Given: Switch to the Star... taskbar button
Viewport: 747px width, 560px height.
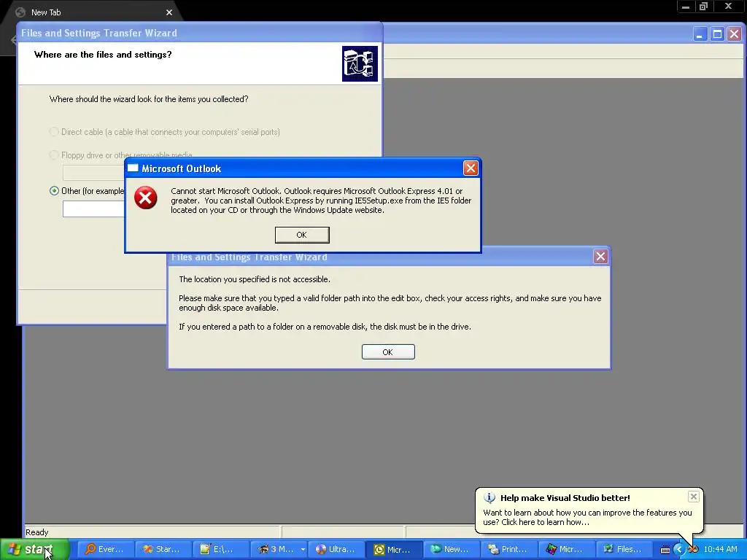Looking at the screenshot, I should tap(163, 549).
